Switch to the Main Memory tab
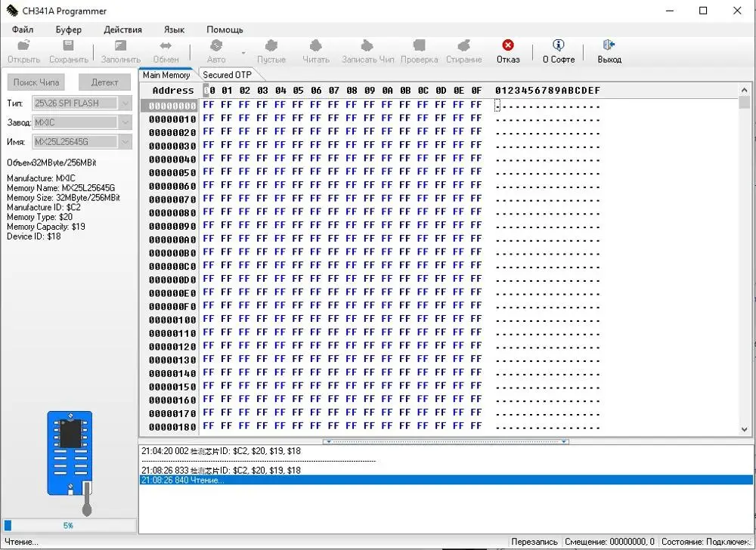 (x=166, y=75)
